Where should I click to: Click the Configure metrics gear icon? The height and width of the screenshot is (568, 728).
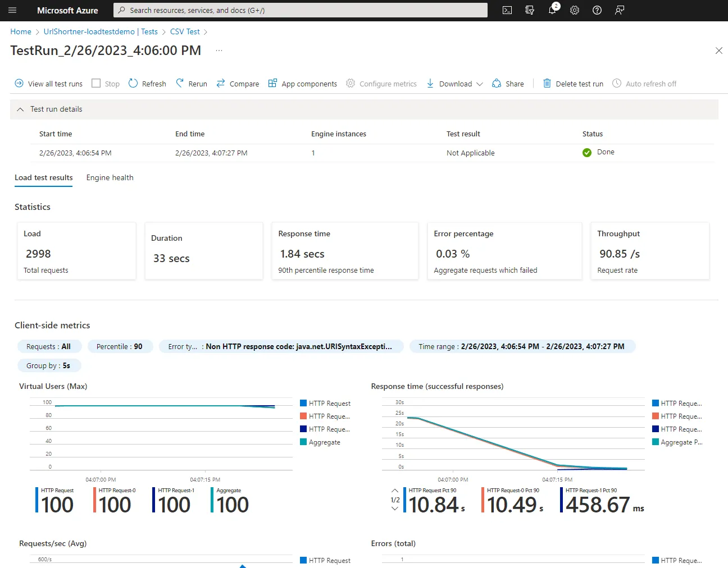click(x=351, y=83)
